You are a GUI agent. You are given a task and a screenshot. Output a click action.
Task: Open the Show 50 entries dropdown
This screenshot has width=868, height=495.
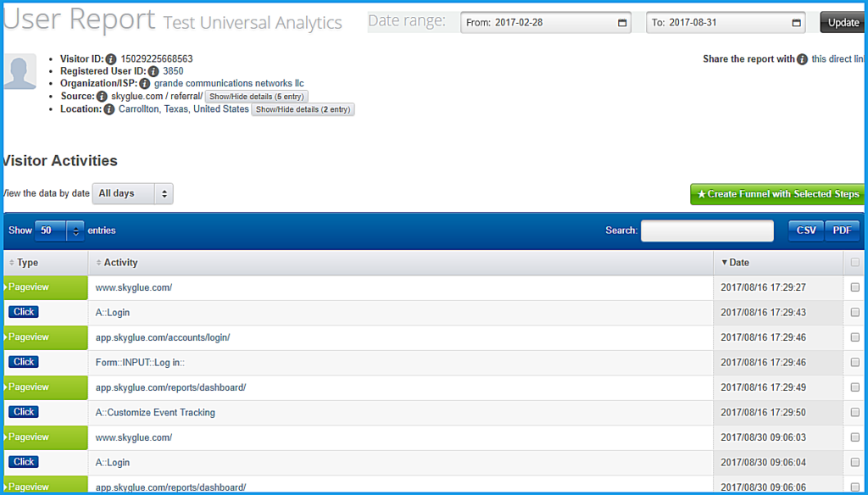59,231
